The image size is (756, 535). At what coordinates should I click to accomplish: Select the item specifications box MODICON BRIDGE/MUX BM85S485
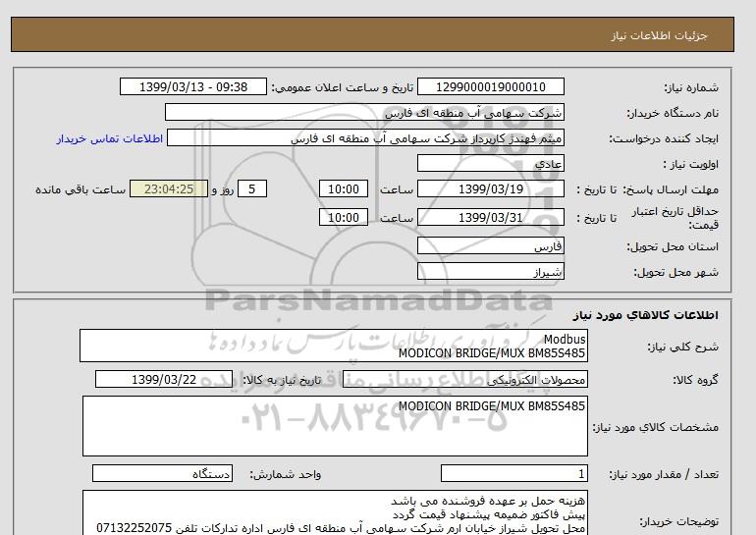point(335,426)
